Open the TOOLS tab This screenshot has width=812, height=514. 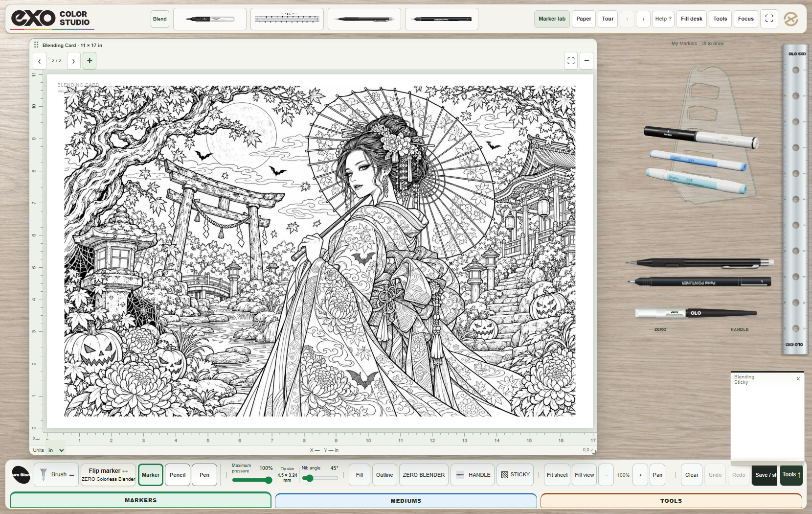(x=671, y=501)
